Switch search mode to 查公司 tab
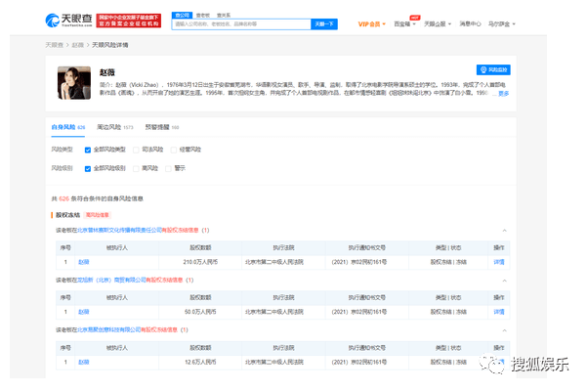The height and width of the screenshot is (391, 588). (183, 15)
